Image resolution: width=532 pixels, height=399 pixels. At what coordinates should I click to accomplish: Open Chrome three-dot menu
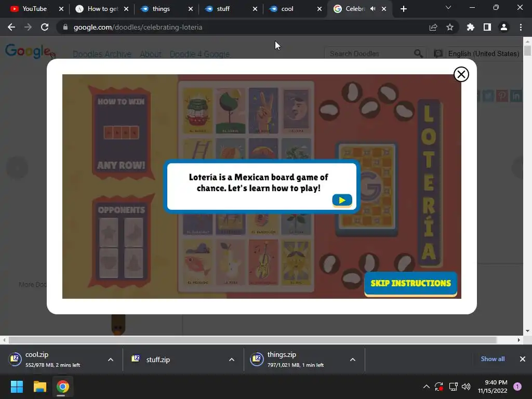pos(521,27)
